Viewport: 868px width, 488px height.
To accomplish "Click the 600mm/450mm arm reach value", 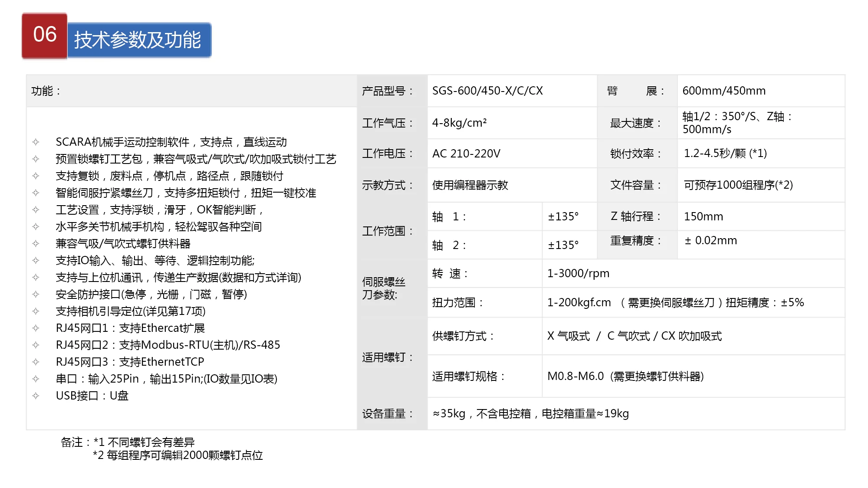I will click(724, 91).
